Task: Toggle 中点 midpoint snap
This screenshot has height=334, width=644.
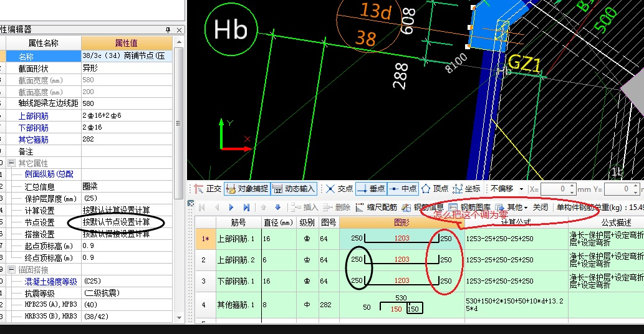Action: 403,189
